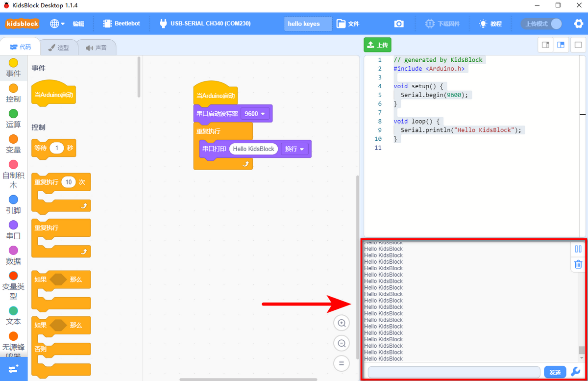The image size is (588, 381).
Task: Select the 事件 category circle
Action: point(14,63)
